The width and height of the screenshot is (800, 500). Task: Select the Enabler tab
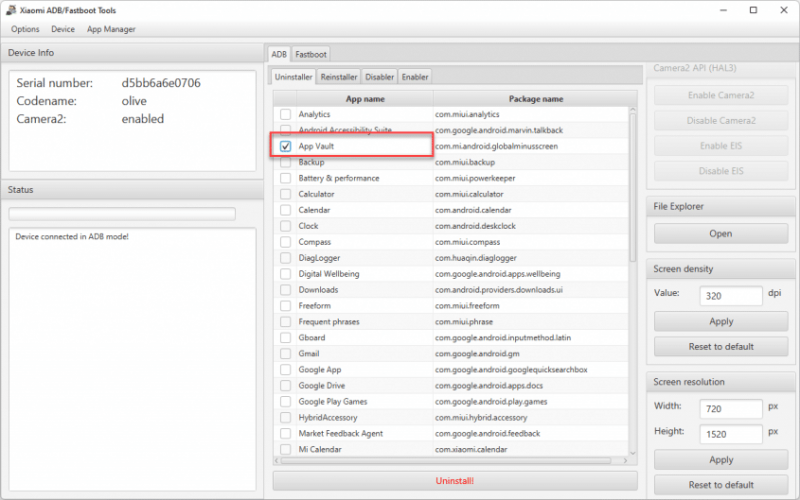[x=415, y=77]
